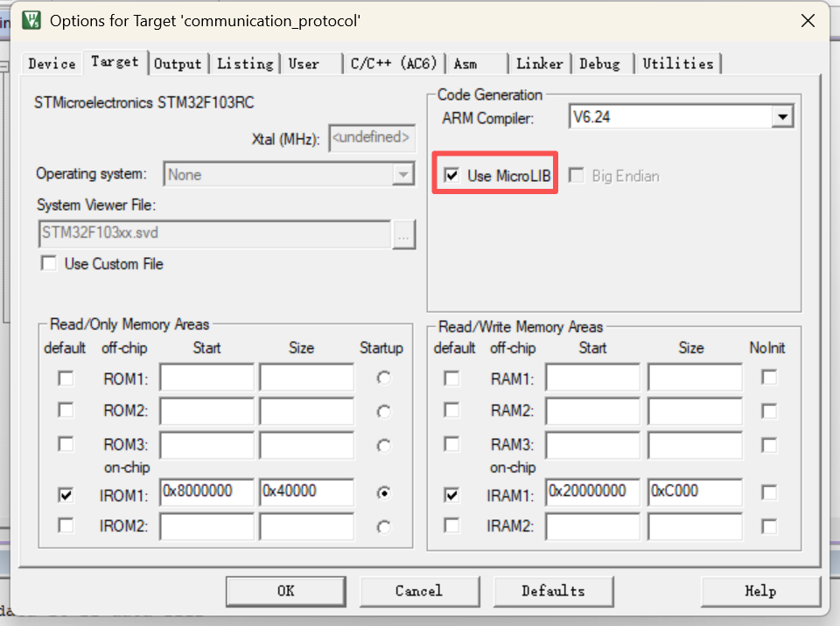Switch to the Listing tab

click(245, 64)
